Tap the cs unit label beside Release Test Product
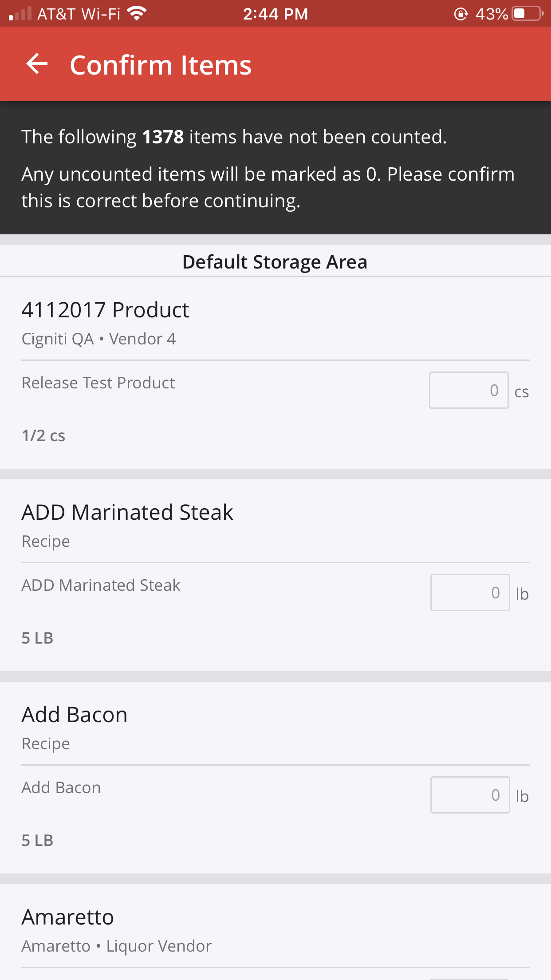Image resolution: width=551 pixels, height=980 pixels. point(522,392)
